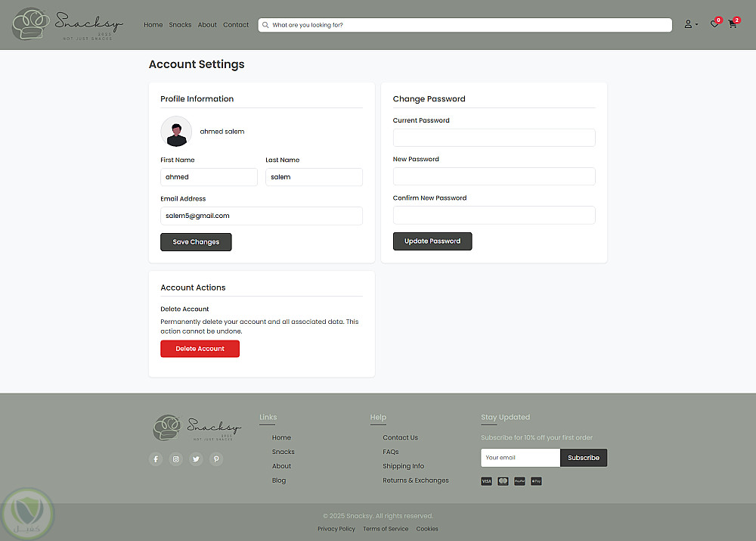Open the shopping cart icon
This screenshot has height=541, width=756.
coord(733,24)
